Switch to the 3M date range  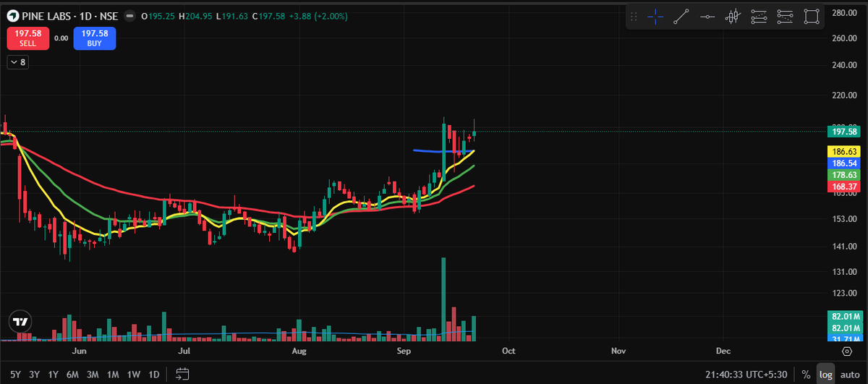click(x=93, y=375)
